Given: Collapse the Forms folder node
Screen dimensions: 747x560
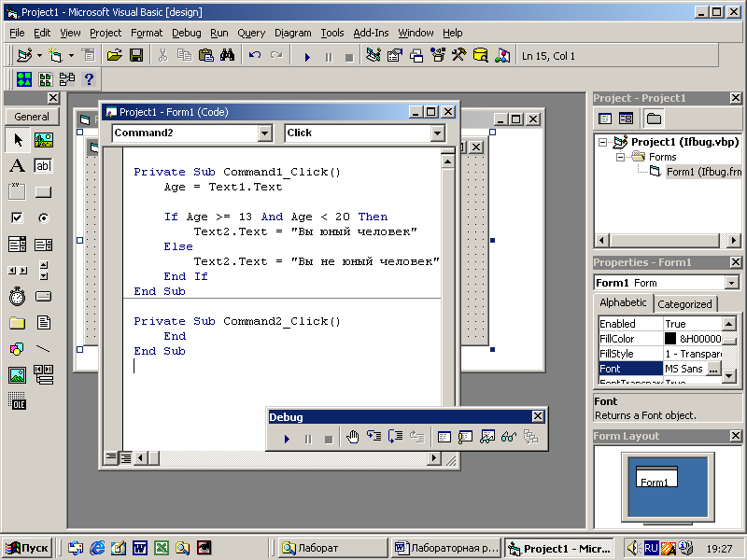Looking at the screenshot, I should (620, 157).
